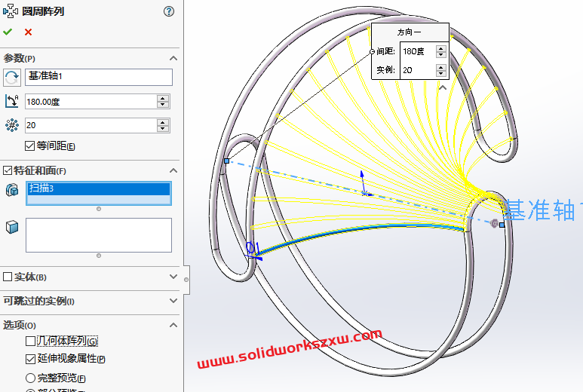This screenshot has width=583, height=392.
Task: Expand the 实体 section chevron
Action: [x=173, y=277]
